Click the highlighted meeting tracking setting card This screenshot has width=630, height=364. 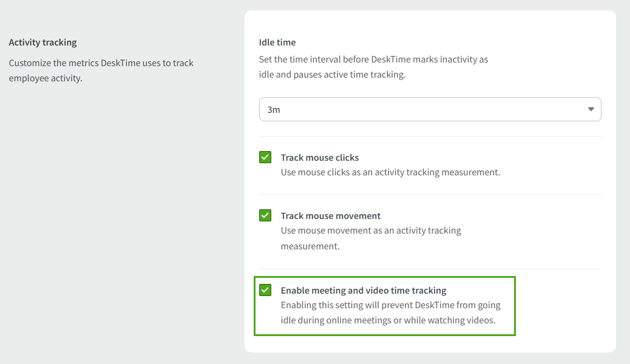point(385,306)
